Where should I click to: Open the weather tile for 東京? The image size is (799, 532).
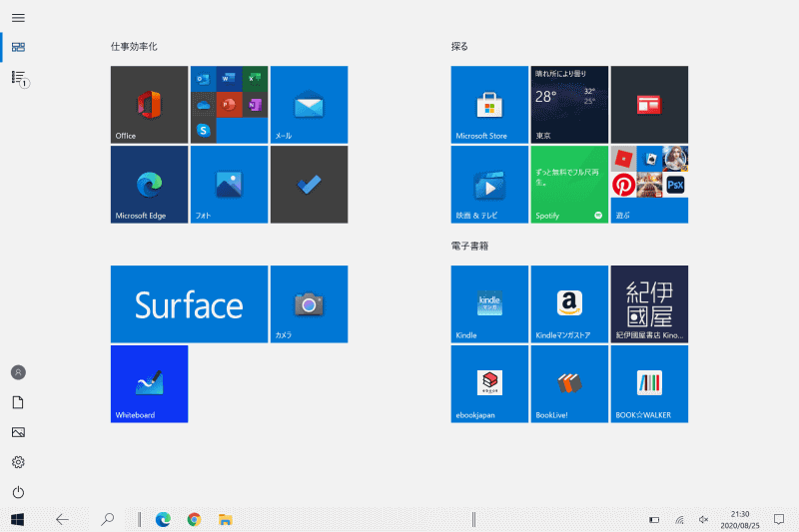[569, 105]
